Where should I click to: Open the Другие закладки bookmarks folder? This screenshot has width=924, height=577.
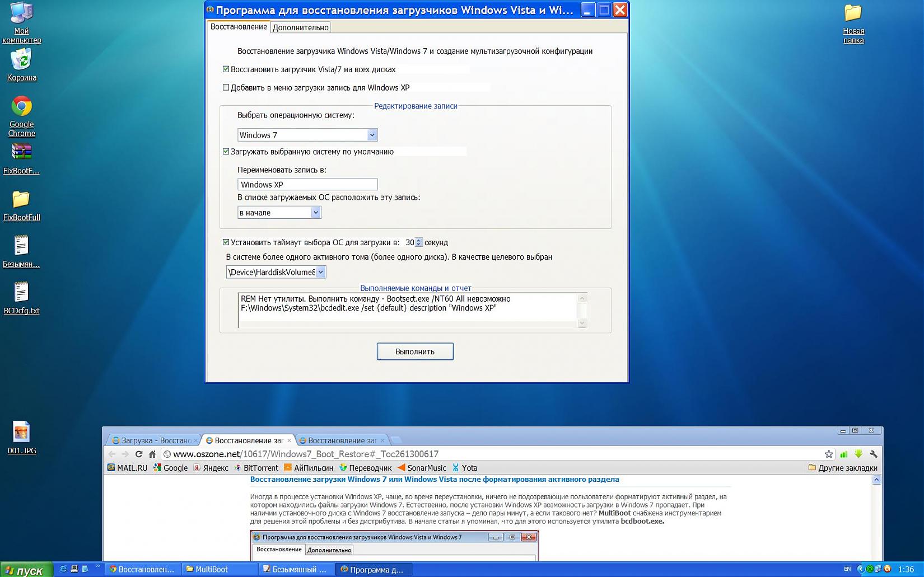point(843,468)
